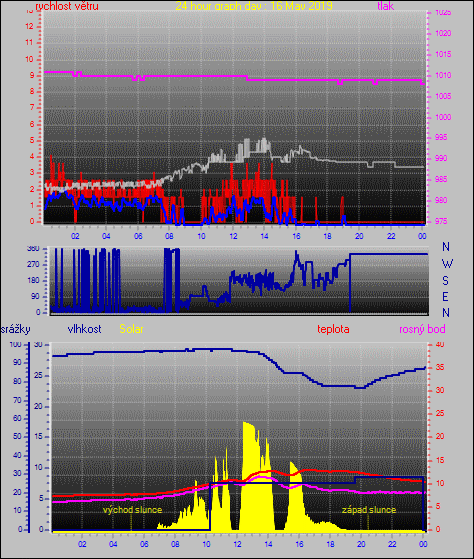This screenshot has height=559, width=474.
Task: Click the humidity axis value 50
Action: click(17, 436)
